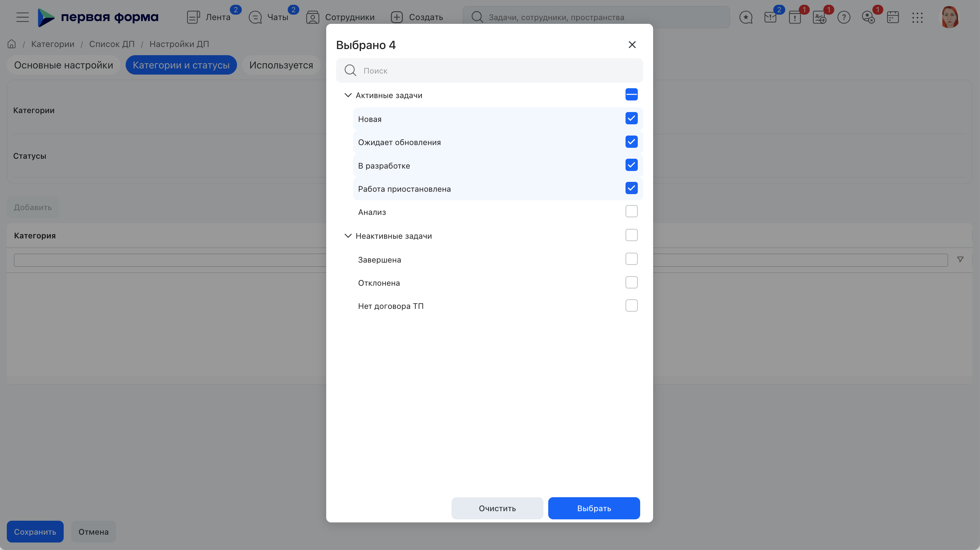Image resolution: width=980 pixels, height=550 pixels.
Task: Open mail notifications icon with badge 2
Action: click(x=770, y=17)
